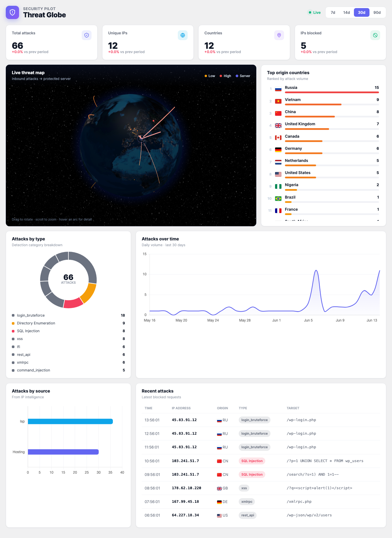Click the Countries map pin icon
This screenshot has height=538, width=392.
click(x=279, y=35)
